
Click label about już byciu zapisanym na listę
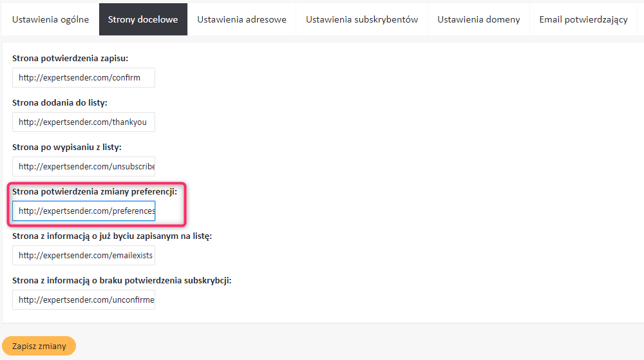tap(112, 236)
